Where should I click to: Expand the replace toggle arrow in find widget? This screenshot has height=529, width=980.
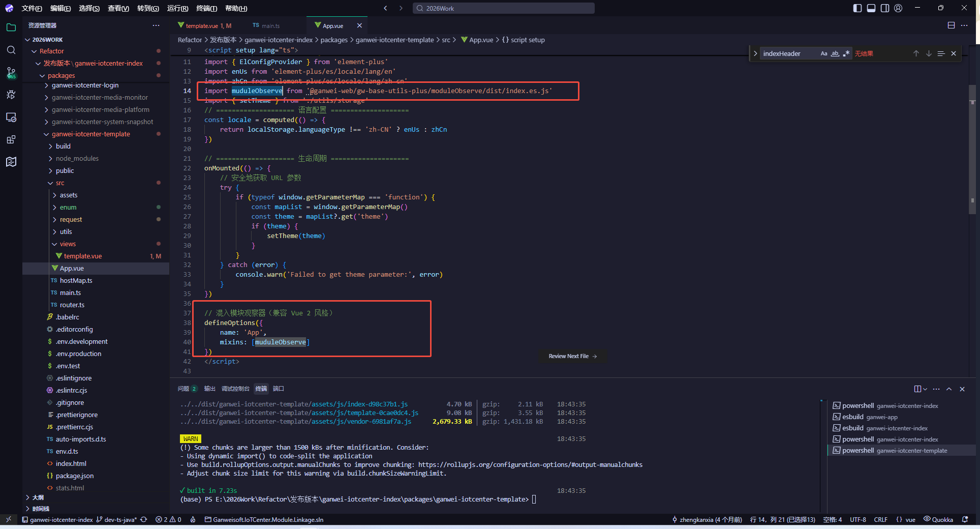755,53
